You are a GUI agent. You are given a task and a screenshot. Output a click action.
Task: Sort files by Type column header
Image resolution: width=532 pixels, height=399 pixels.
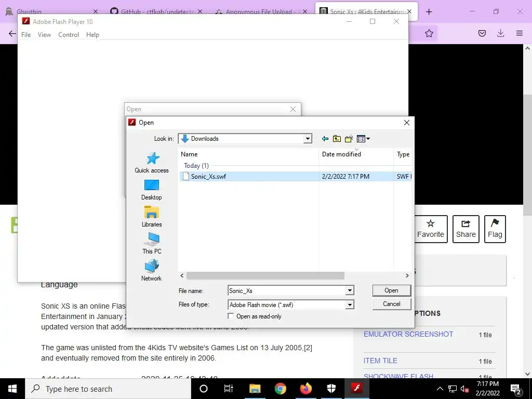(403, 154)
